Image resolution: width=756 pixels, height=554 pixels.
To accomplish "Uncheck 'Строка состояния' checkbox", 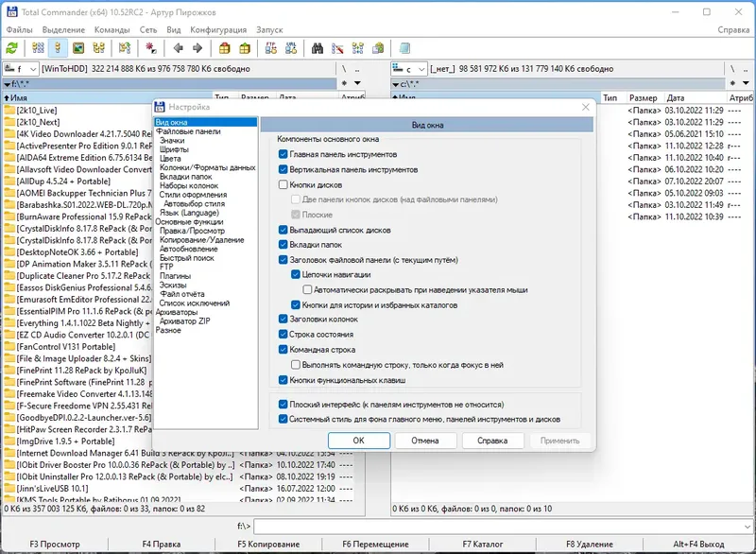I will (x=283, y=334).
